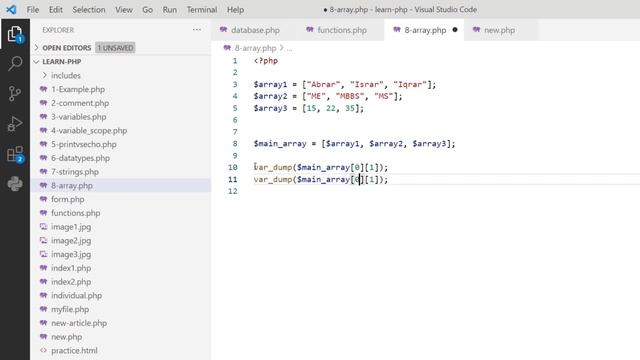Expand the includes folder
This screenshot has width=640, height=360.
[x=45, y=75]
